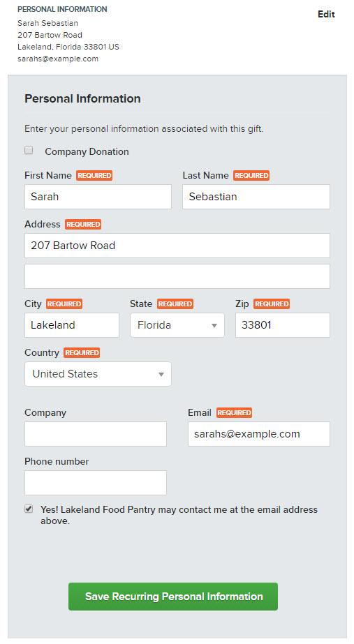This screenshot has width=354, height=644.
Task: Focus the First Name field containing Sarah
Action: 98,197
